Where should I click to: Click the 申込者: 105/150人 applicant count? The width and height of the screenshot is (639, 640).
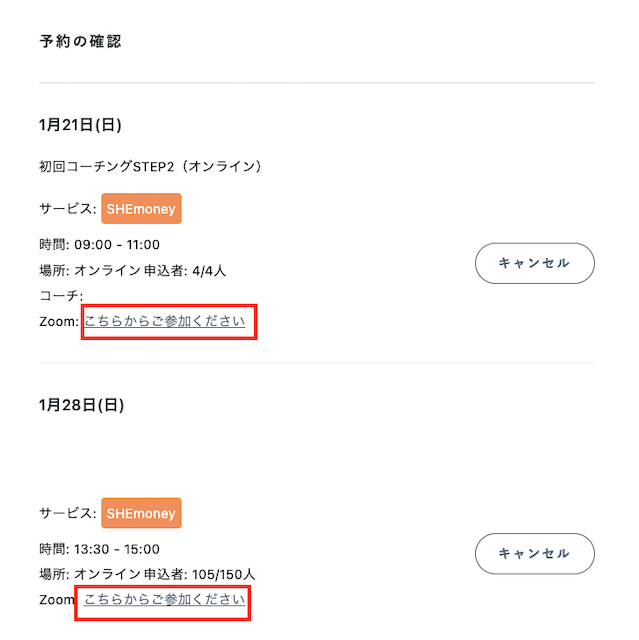204,574
